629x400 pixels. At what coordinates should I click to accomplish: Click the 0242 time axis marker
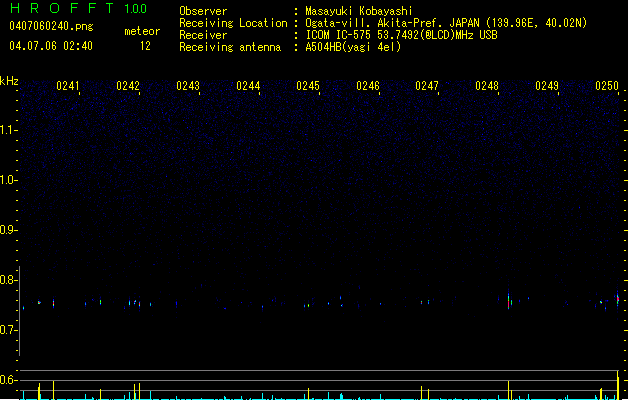(x=128, y=86)
